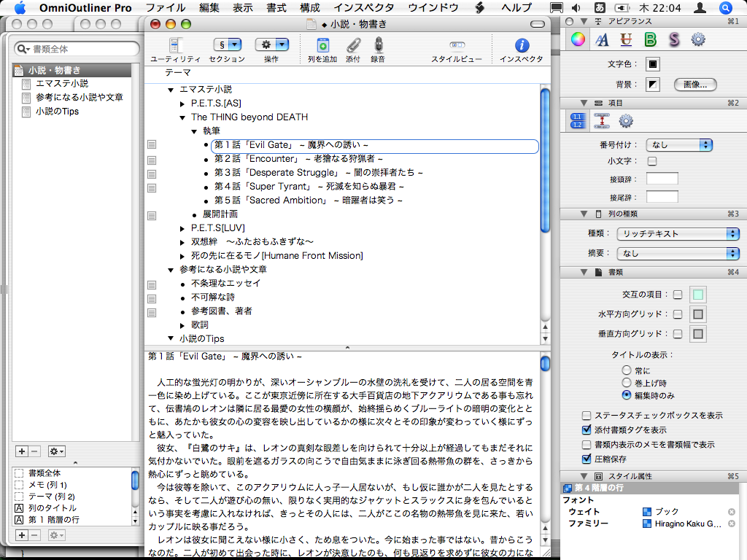Click the 列を追加 (add column) icon
This screenshot has width=747, height=560.
point(322,45)
